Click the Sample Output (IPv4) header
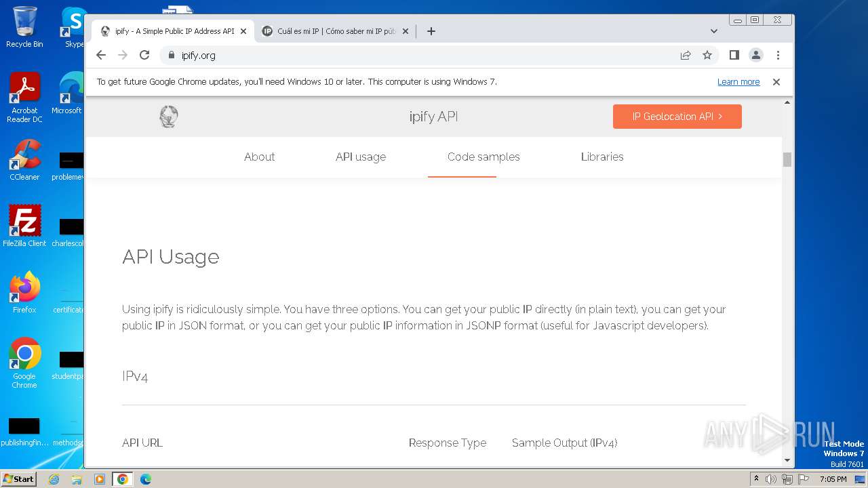The width and height of the screenshot is (868, 488). 564,443
